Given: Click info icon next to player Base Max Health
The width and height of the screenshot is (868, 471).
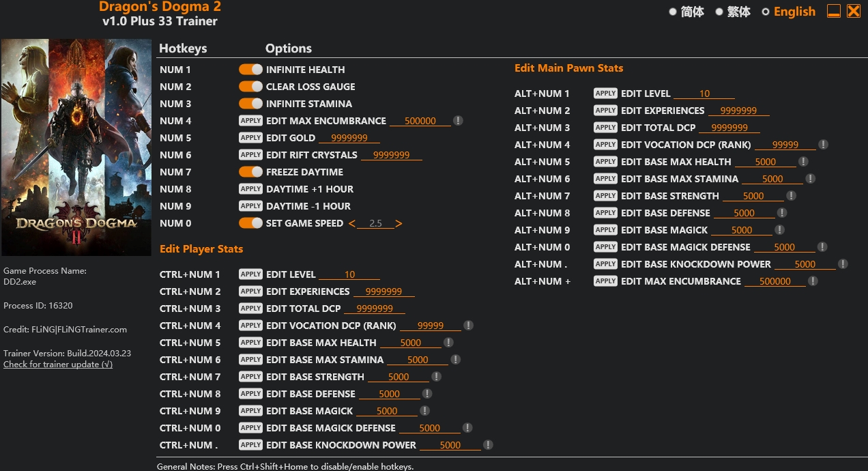Looking at the screenshot, I should click(448, 343).
